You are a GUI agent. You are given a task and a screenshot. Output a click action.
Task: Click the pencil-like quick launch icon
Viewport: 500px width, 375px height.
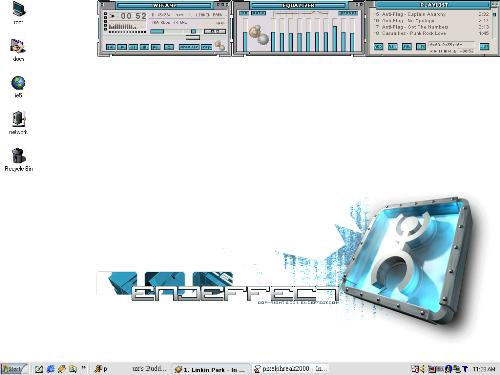pyautogui.click(x=62, y=369)
